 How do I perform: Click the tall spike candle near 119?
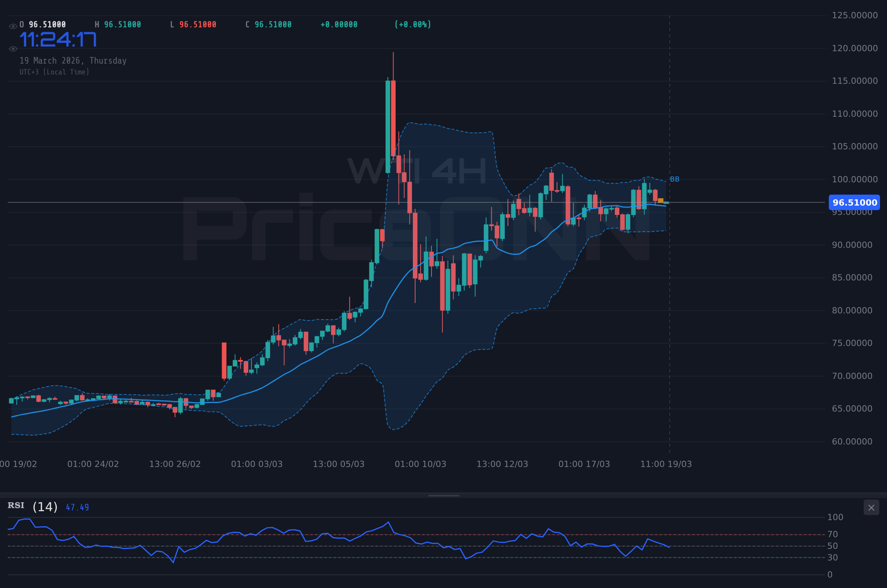[x=393, y=116]
